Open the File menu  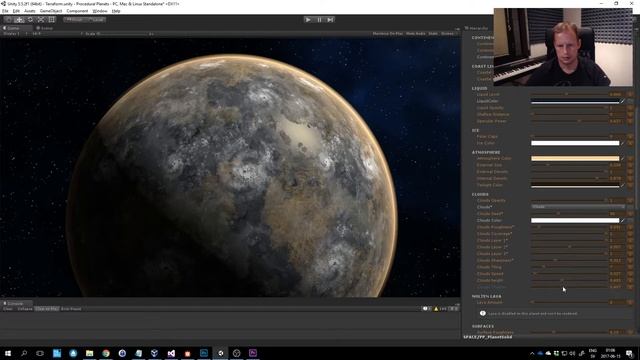5,11
